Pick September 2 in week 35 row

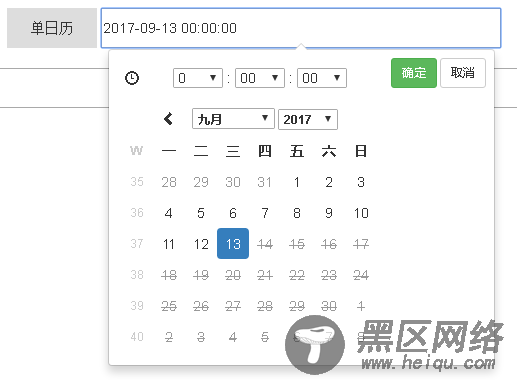pyautogui.click(x=329, y=182)
